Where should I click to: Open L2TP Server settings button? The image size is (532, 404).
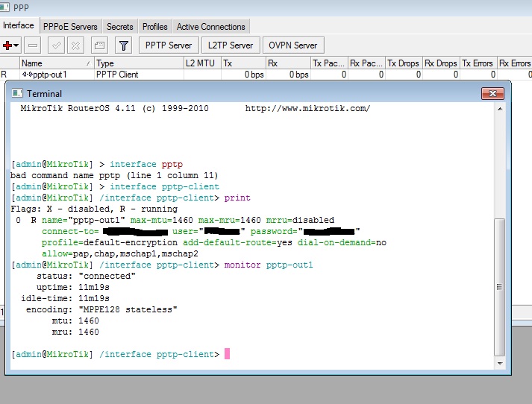point(231,45)
